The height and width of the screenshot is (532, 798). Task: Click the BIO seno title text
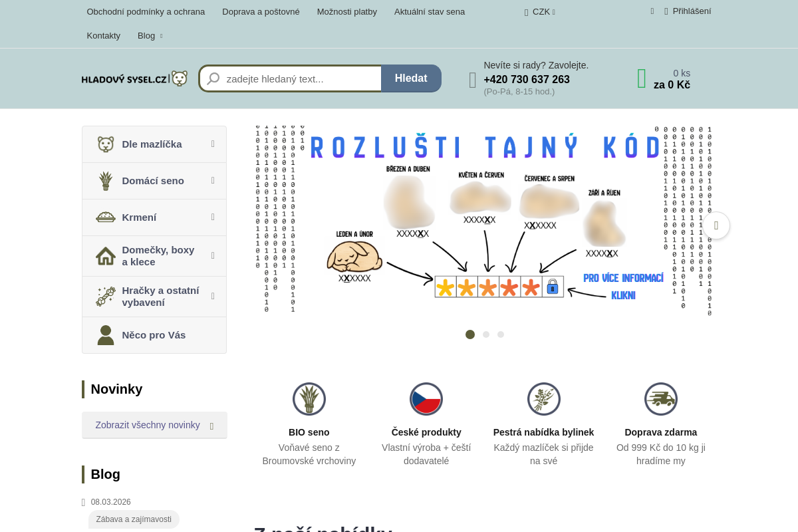(309, 432)
